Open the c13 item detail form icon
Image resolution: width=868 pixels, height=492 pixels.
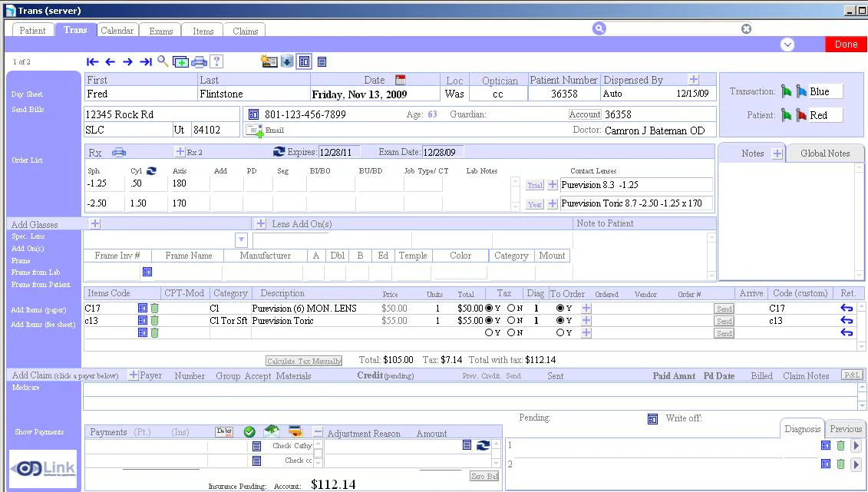point(142,320)
